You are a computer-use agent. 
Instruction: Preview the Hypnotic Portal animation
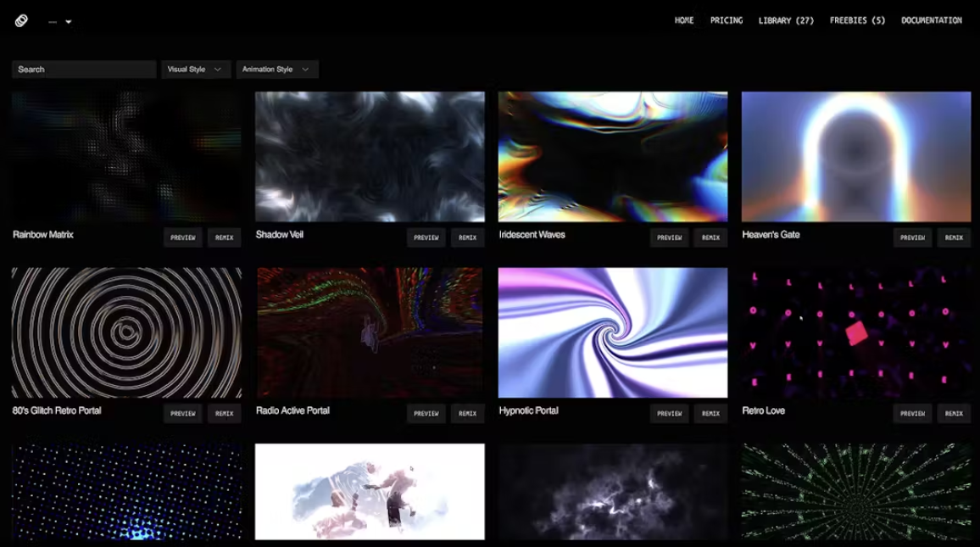670,413
